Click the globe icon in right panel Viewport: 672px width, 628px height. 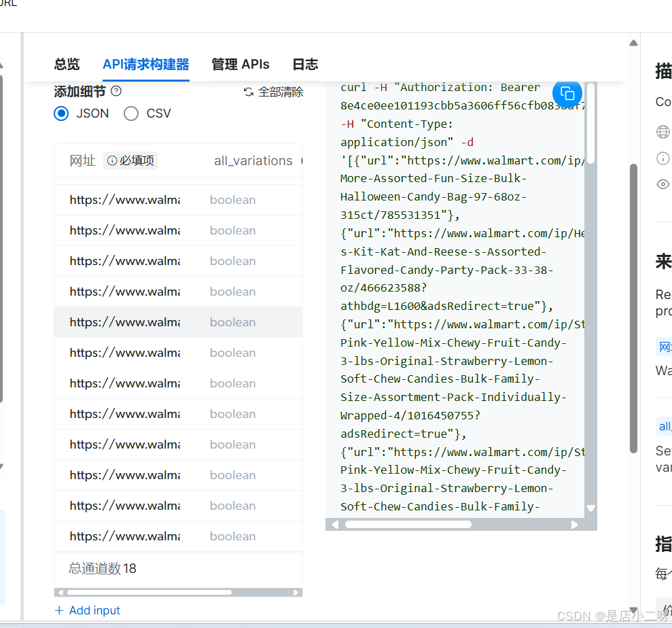click(x=662, y=132)
